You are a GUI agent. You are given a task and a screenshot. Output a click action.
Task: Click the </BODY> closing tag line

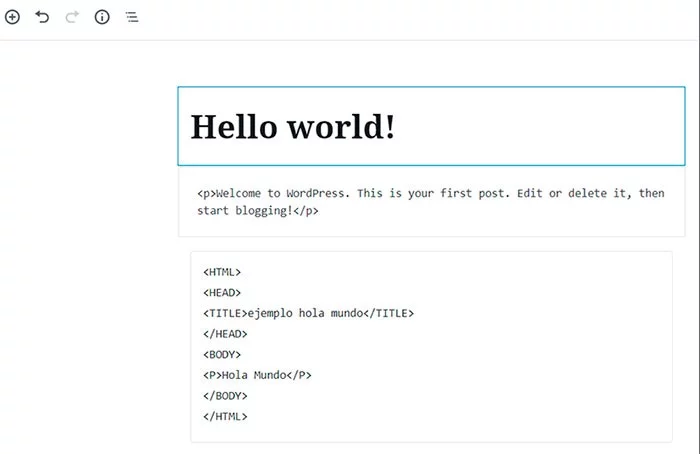pyautogui.click(x=225, y=396)
